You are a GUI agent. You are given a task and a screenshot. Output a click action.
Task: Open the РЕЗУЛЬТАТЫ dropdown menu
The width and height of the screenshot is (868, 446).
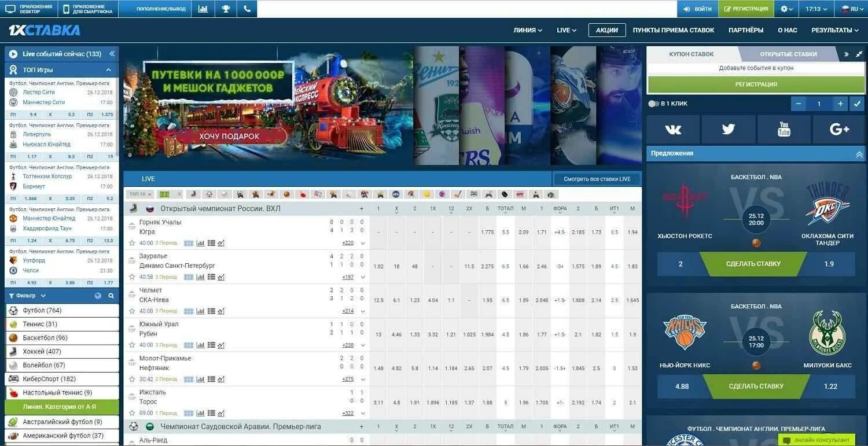(836, 30)
